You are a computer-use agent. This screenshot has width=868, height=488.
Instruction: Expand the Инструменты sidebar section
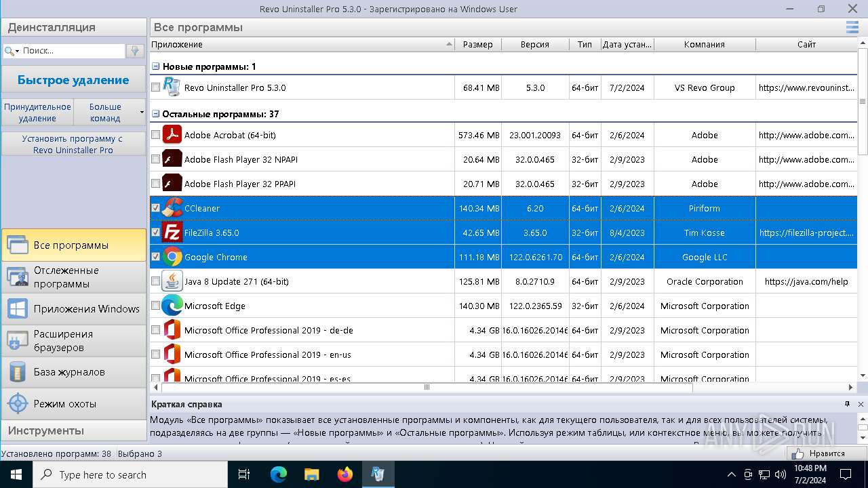[x=73, y=430]
